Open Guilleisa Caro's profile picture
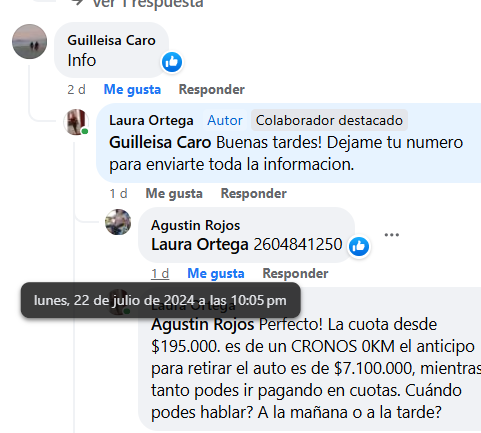Screen dimensions: 481x433 [x=29, y=42]
